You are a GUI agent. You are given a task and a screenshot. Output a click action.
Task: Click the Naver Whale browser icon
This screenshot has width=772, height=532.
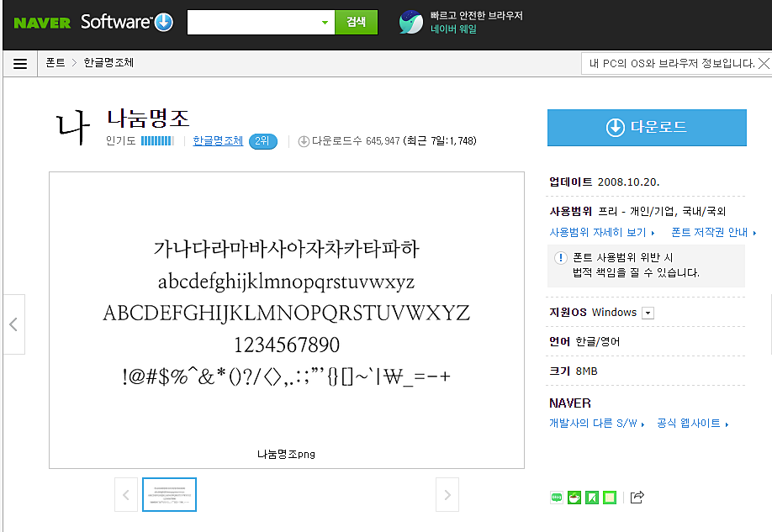[411, 22]
